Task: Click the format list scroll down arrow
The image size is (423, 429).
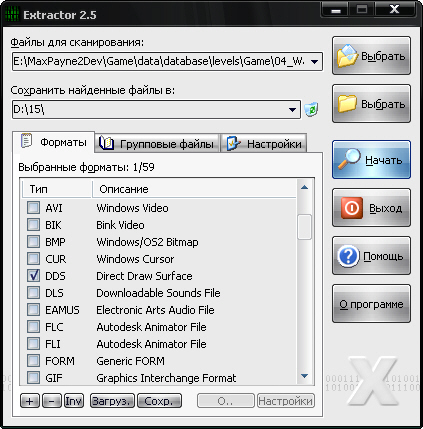Action: (304, 376)
